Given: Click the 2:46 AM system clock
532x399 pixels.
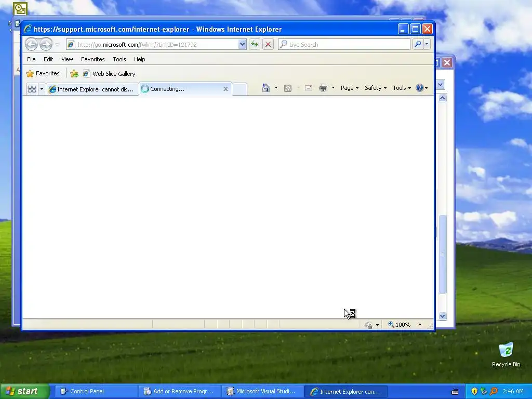Looking at the screenshot, I should pyautogui.click(x=513, y=391).
